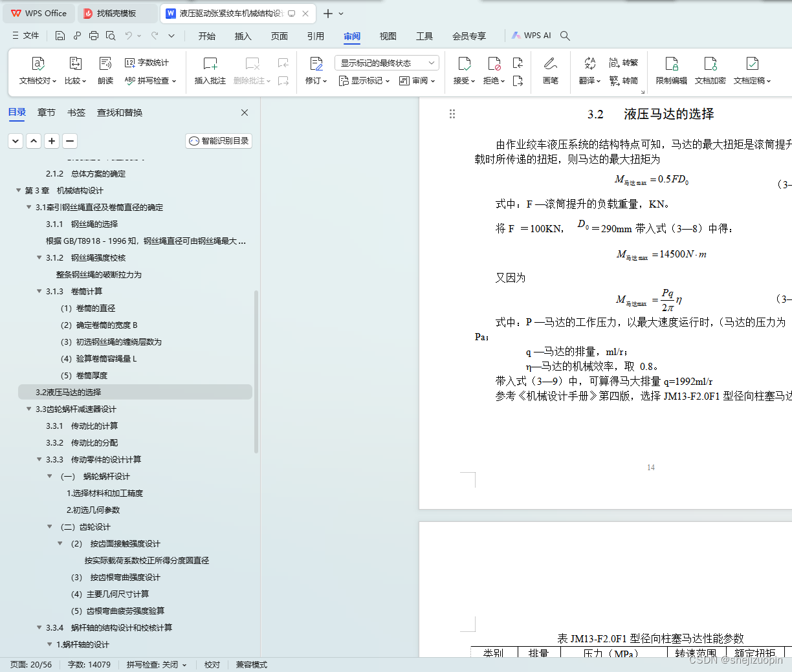
Task: Open the 显示标记的最终状态 dropdown
Action: 387,63
